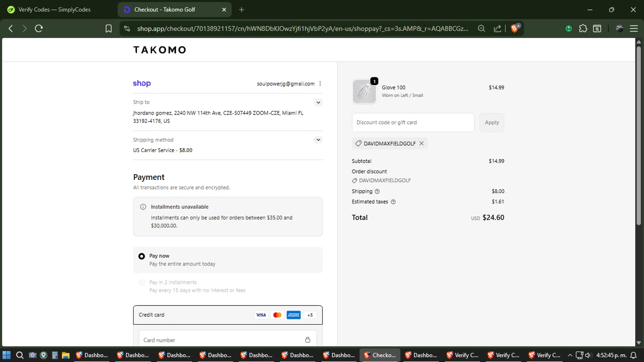The height and width of the screenshot is (362, 644).
Task: Open Brave Shields lion icon
Action: tap(515, 28)
